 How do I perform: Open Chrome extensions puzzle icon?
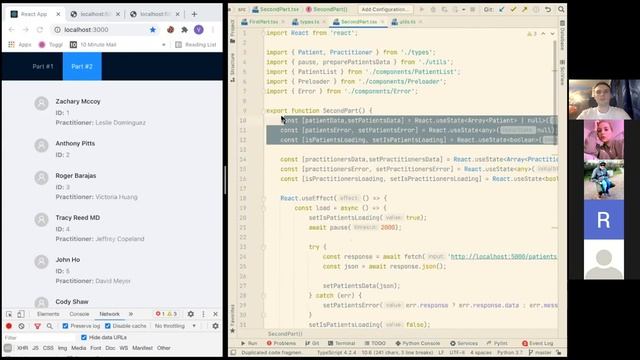184,29
